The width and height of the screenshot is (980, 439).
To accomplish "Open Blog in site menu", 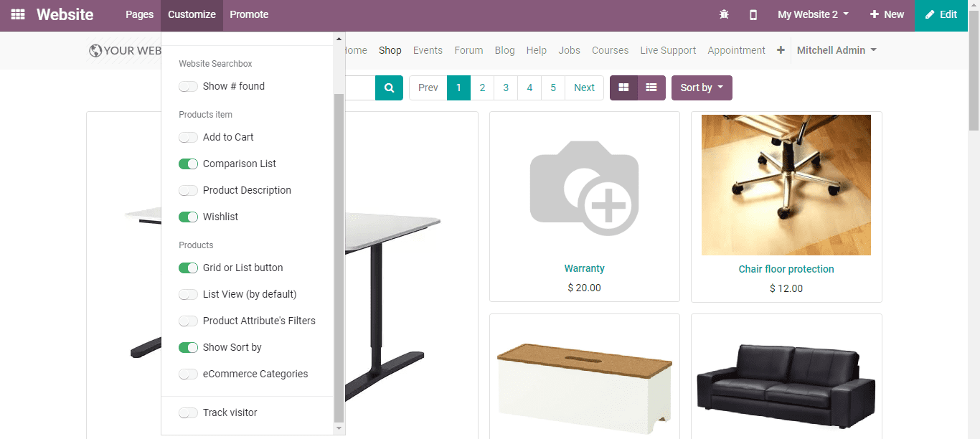I will pos(504,50).
